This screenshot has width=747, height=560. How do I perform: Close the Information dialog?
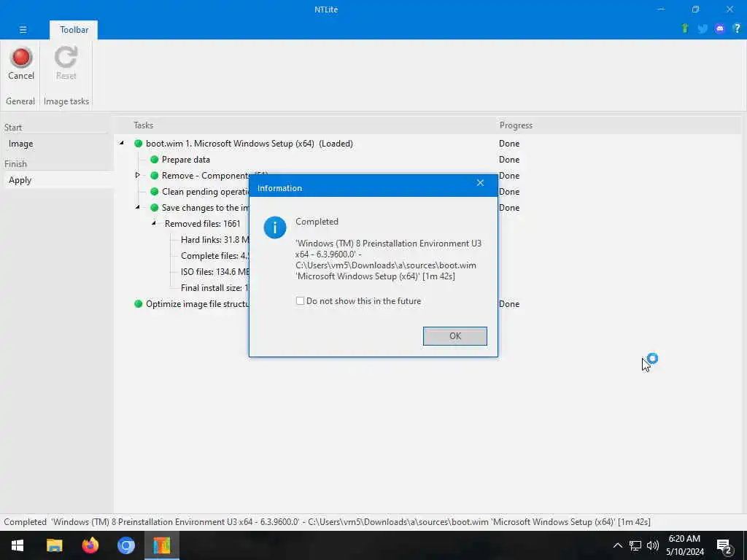480,183
